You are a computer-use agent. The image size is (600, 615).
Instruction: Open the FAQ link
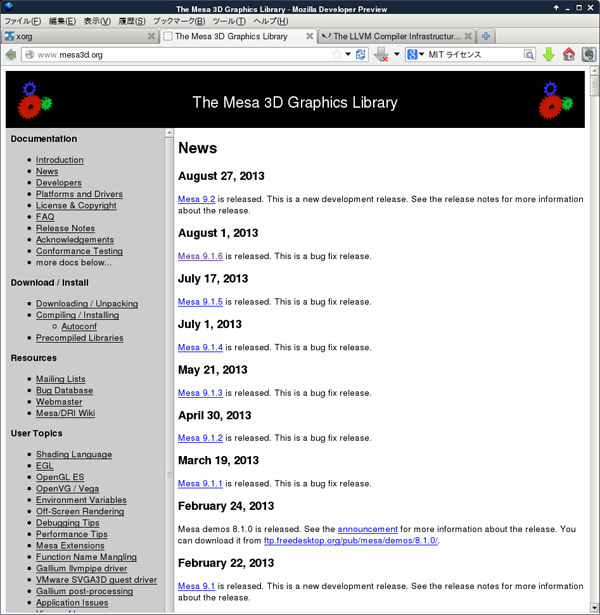tap(45, 217)
